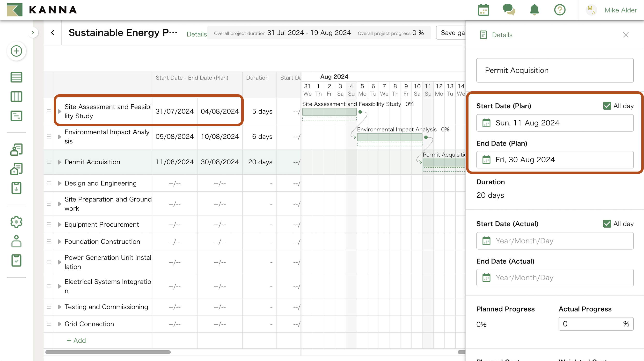Expand the Grid Connection task row
The image size is (644, 361).
pos(59,324)
